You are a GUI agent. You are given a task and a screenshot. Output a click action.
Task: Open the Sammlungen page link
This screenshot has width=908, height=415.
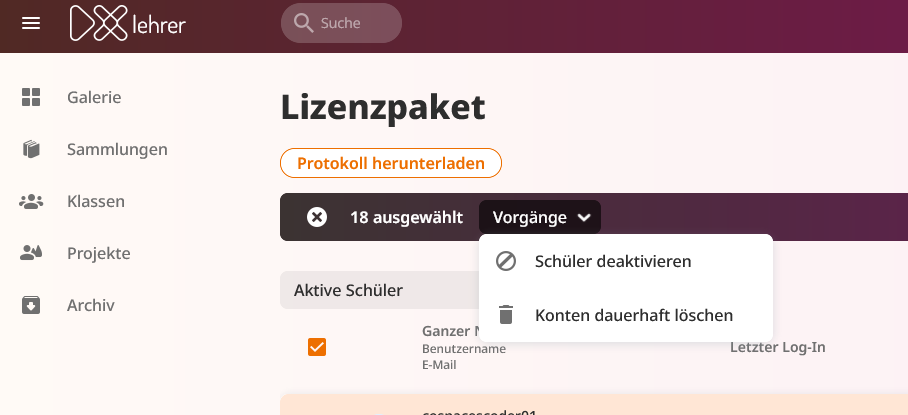click(117, 150)
